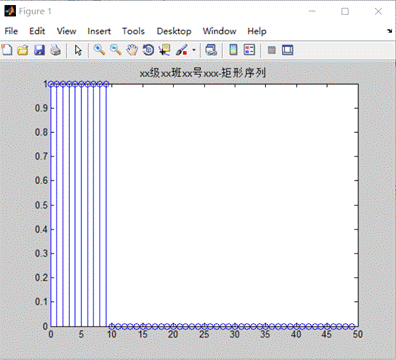Viewport: 396px width, 360px height.
Task: Enable the Pan hand tool
Action: coord(132,50)
